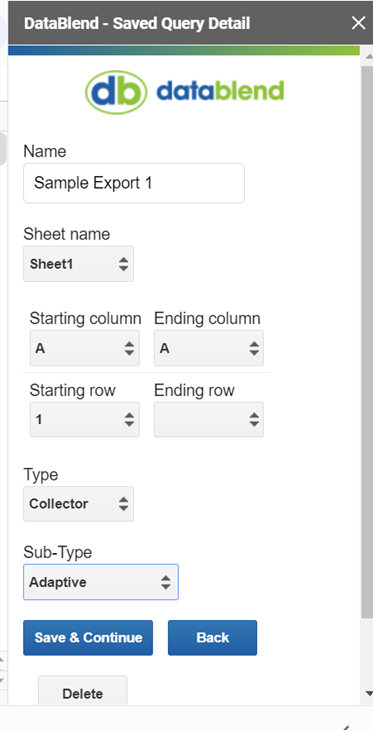Click the Save & Continue button
Viewport: 373px width, 730px height.
[88, 637]
